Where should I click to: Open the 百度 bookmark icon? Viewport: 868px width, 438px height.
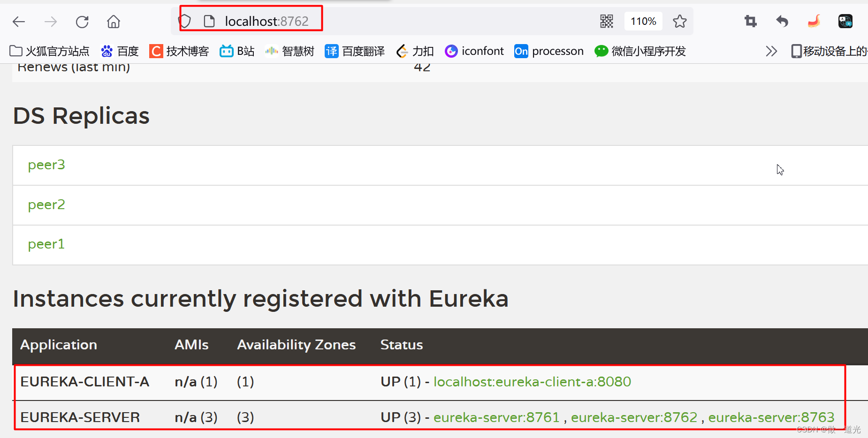(107, 51)
